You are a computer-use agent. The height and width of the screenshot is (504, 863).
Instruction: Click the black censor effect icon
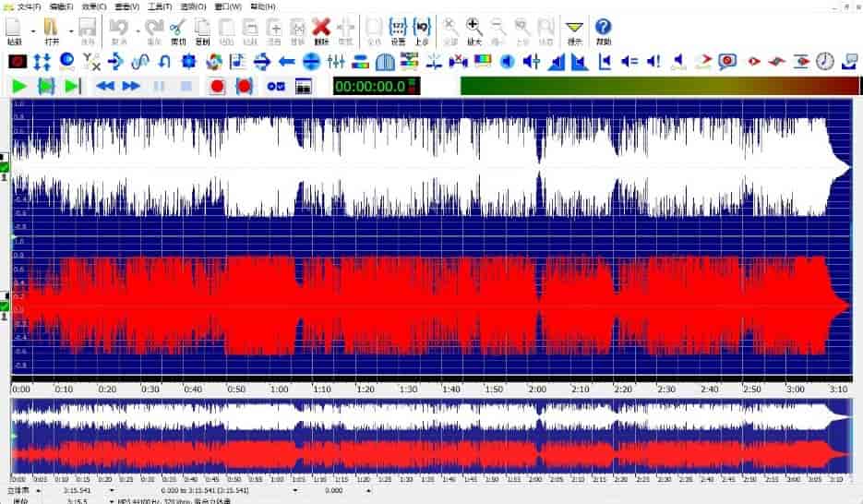[18, 62]
